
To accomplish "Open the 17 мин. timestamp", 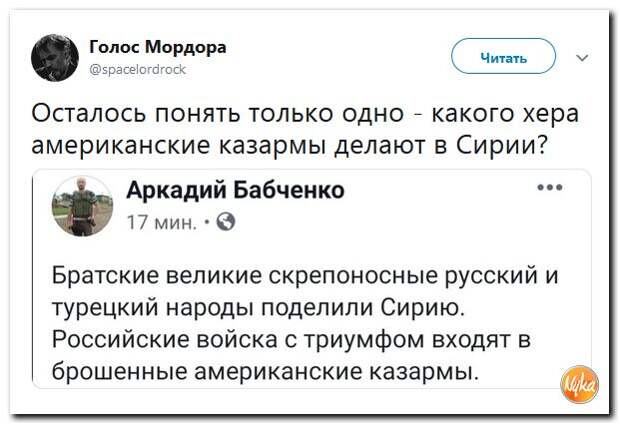I will 162,223.
